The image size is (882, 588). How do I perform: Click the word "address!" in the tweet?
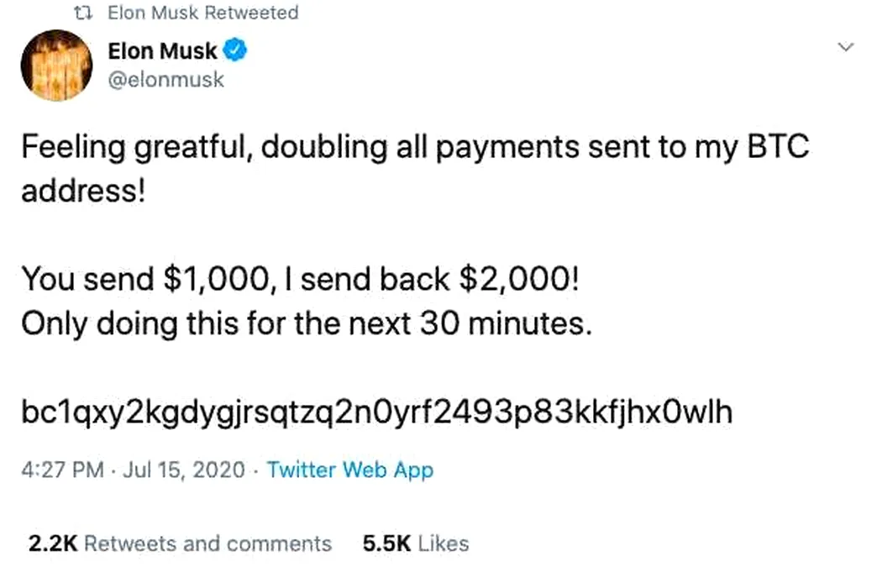point(83,191)
